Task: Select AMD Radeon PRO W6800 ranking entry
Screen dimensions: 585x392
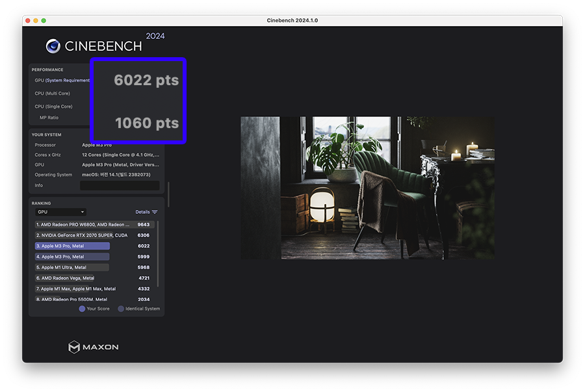Action: click(94, 224)
